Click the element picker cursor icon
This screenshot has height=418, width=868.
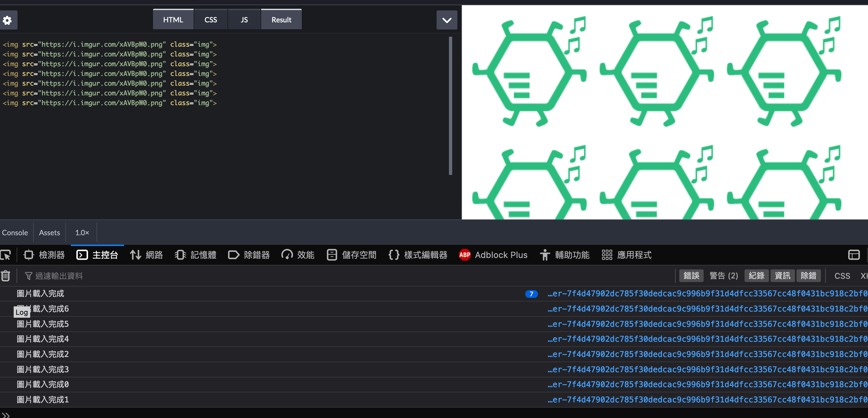[x=6, y=255]
